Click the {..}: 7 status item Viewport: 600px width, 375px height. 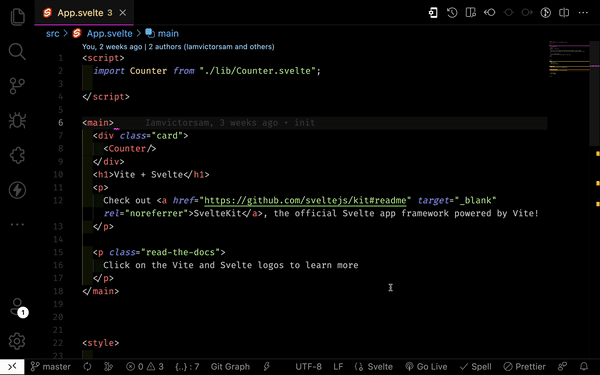(x=187, y=367)
